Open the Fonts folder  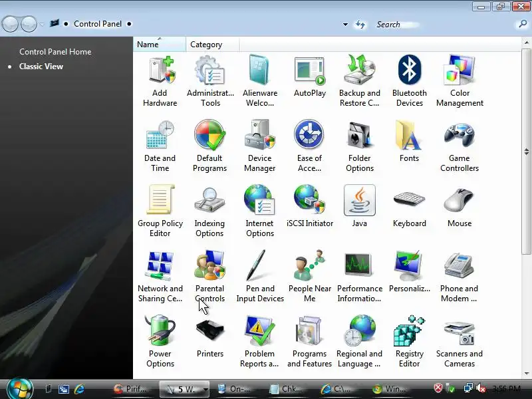[409, 142]
